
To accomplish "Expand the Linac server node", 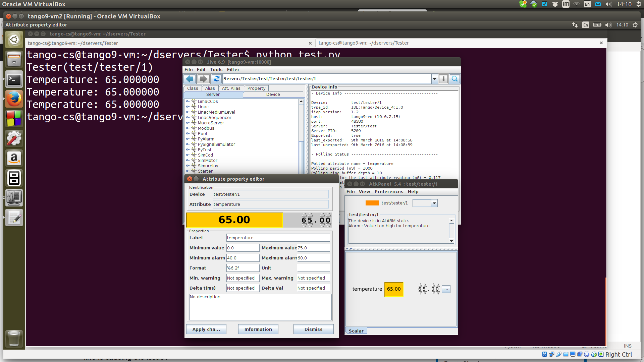I will pos(188,107).
